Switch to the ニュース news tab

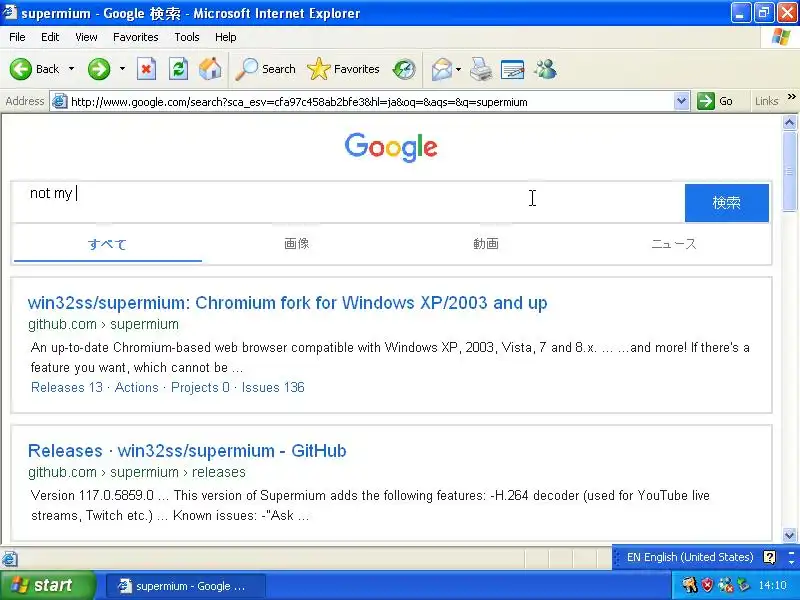click(674, 244)
